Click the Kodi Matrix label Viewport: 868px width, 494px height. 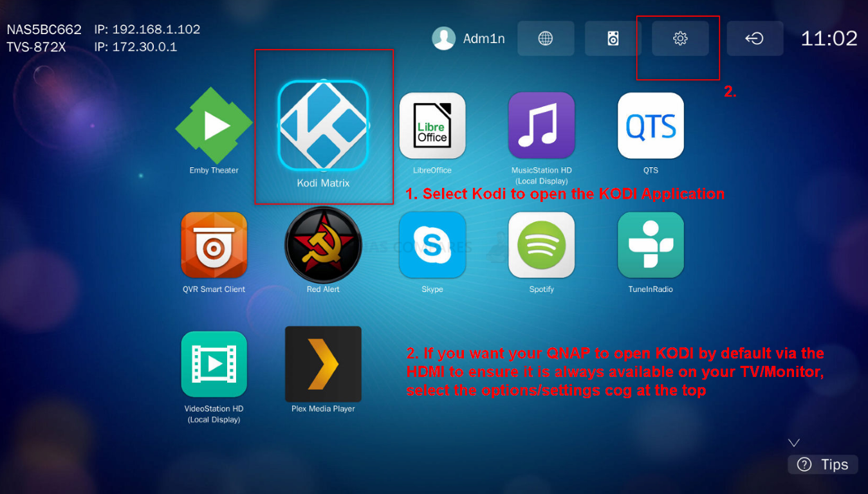(x=323, y=183)
